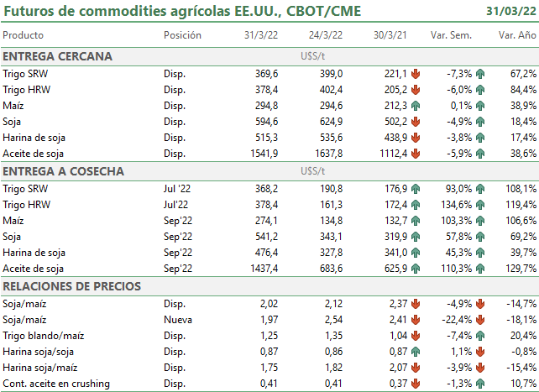Click the green arrow after Soja Disp. -4,9%
This screenshot has height=392, width=539.
480,122
